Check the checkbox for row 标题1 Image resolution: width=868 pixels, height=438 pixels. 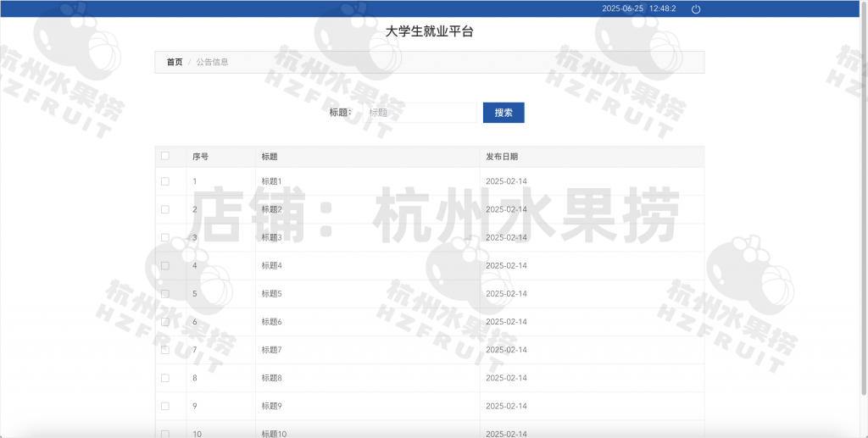(x=165, y=181)
